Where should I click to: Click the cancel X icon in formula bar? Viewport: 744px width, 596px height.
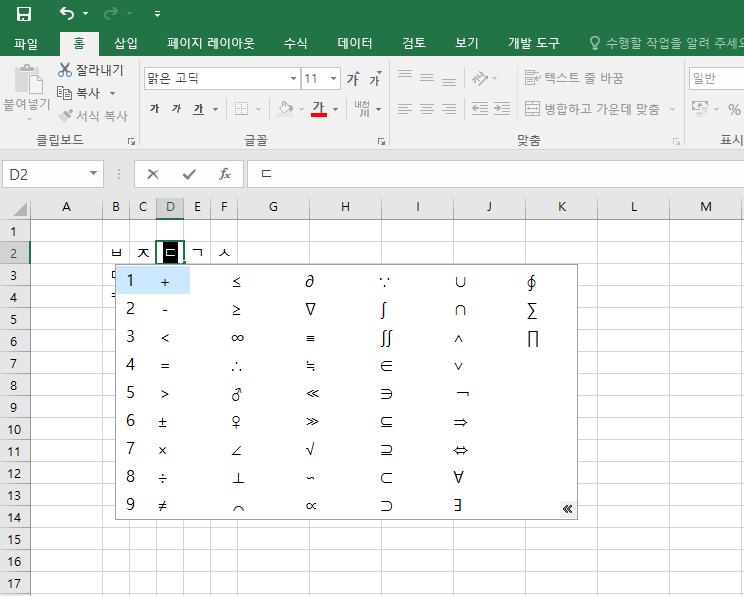(x=153, y=174)
